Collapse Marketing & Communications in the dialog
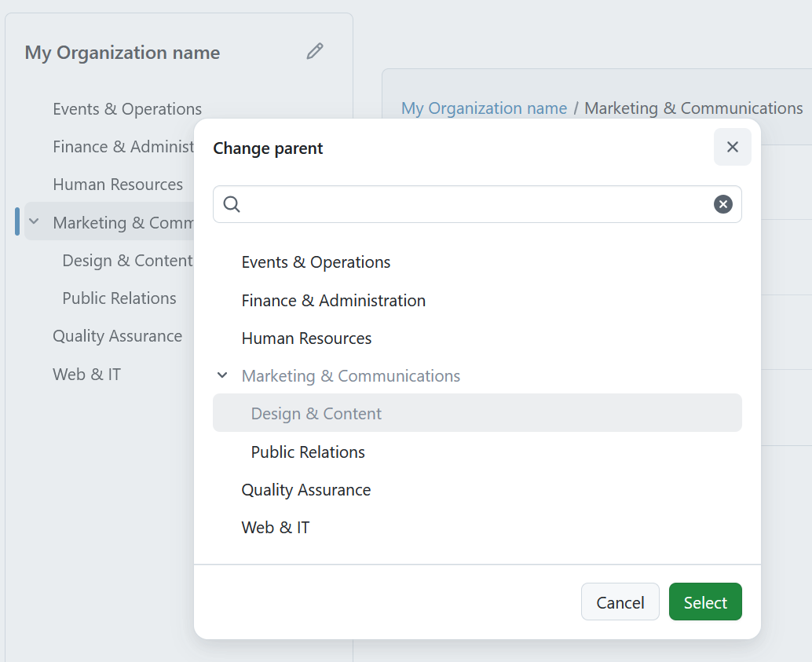This screenshot has width=812, height=662. click(222, 375)
